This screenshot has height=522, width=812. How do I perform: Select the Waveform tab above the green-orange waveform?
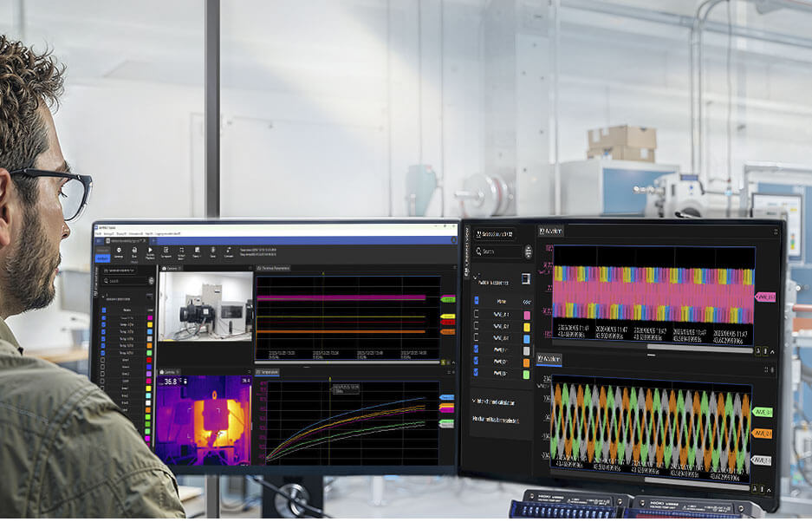549,359
